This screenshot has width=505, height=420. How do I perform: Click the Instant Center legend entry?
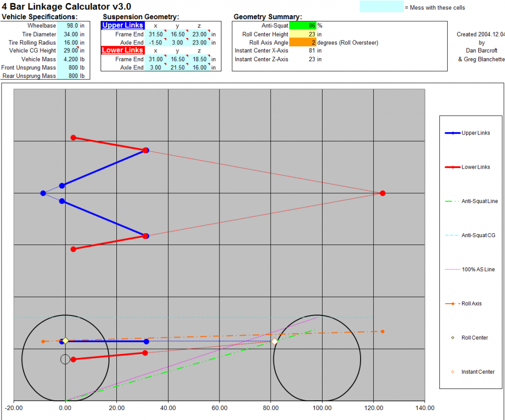click(473, 372)
